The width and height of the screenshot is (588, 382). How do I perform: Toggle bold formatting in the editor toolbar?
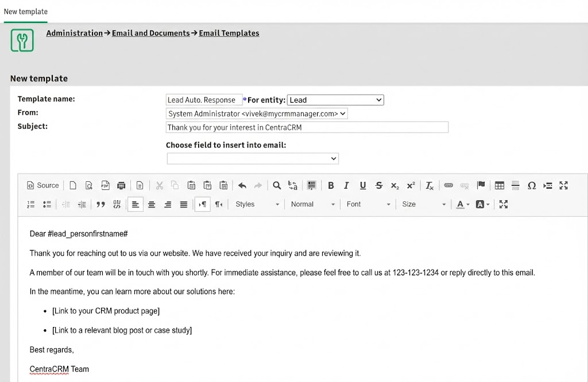coord(331,185)
